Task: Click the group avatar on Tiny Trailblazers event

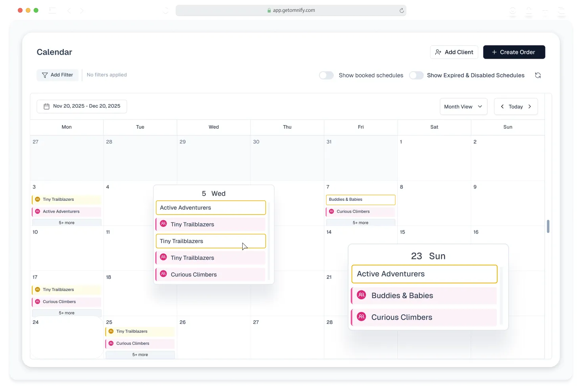Action: [x=164, y=224]
